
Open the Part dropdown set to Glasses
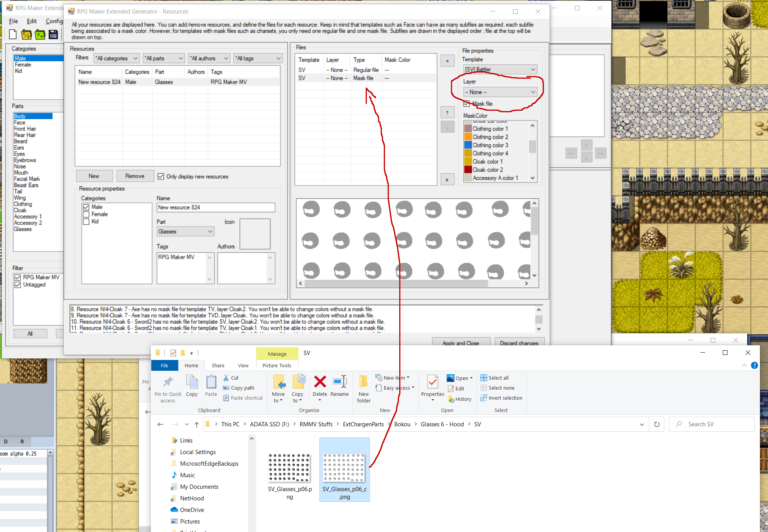pos(186,231)
